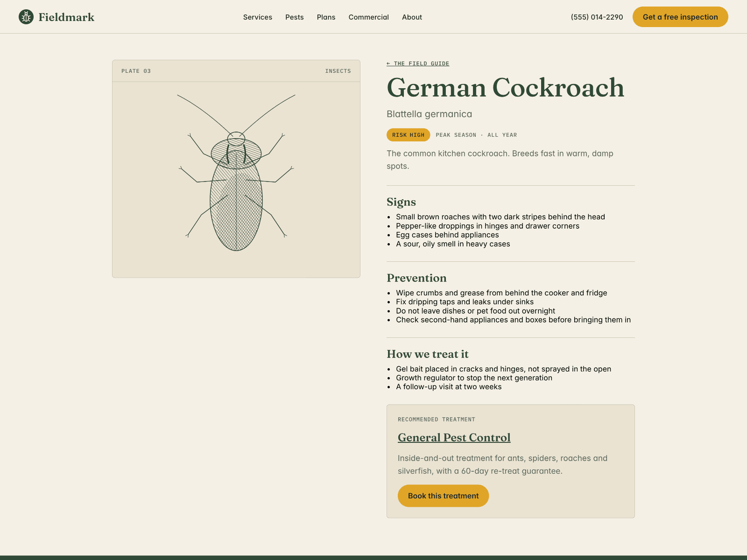Click 'Gel bait placed in cracks and hinges' bullet

(503, 369)
